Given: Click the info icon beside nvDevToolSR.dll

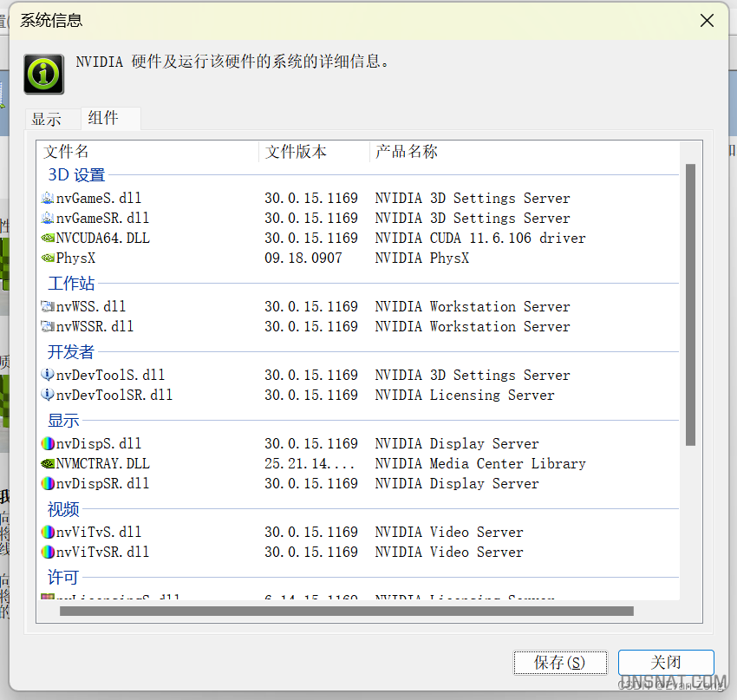Looking at the screenshot, I should point(48,395).
